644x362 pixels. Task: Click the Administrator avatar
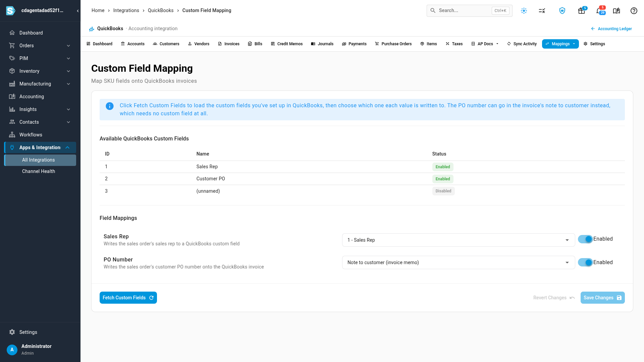tap(12, 350)
